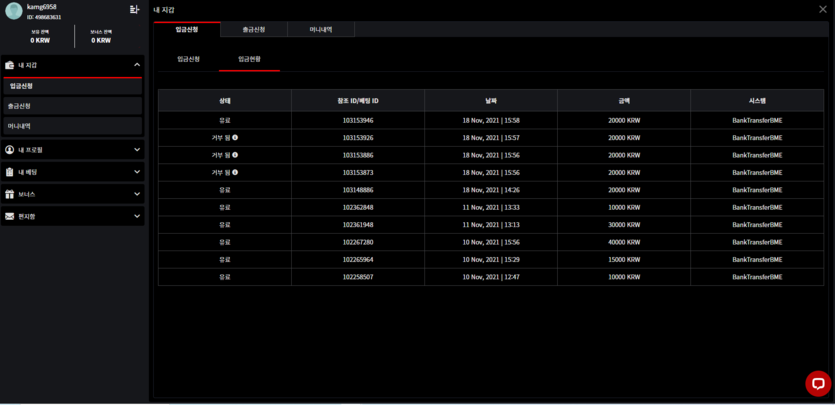Click the bonus balance 0 KRW
The height and width of the screenshot is (405, 835).
point(101,40)
